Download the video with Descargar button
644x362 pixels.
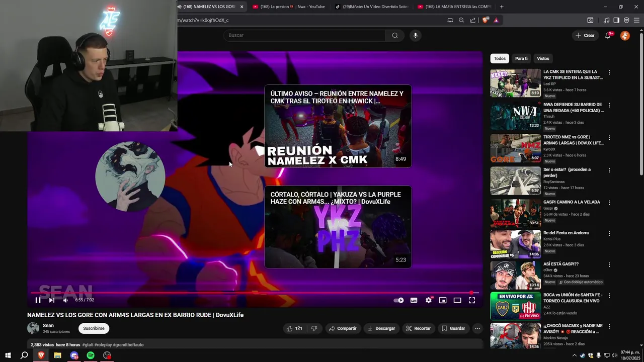tap(381, 328)
